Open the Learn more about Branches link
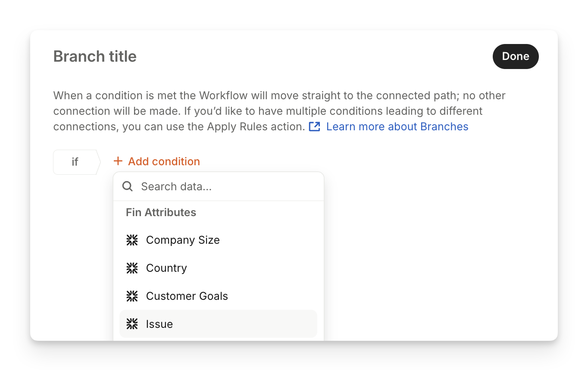 point(397,126)
